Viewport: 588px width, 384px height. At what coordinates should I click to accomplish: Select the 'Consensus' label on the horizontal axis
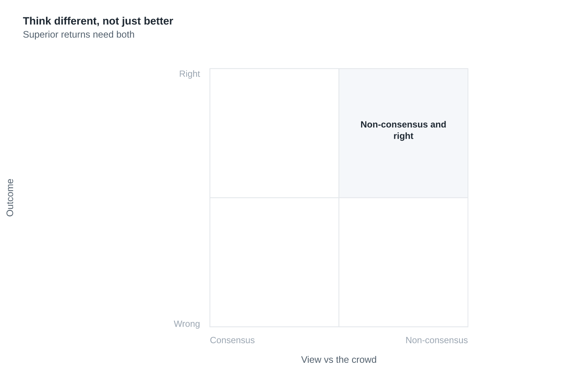pos(232,340)
